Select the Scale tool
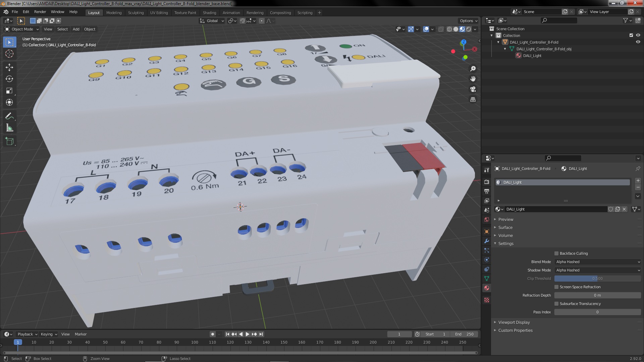 tap(9, 91)
